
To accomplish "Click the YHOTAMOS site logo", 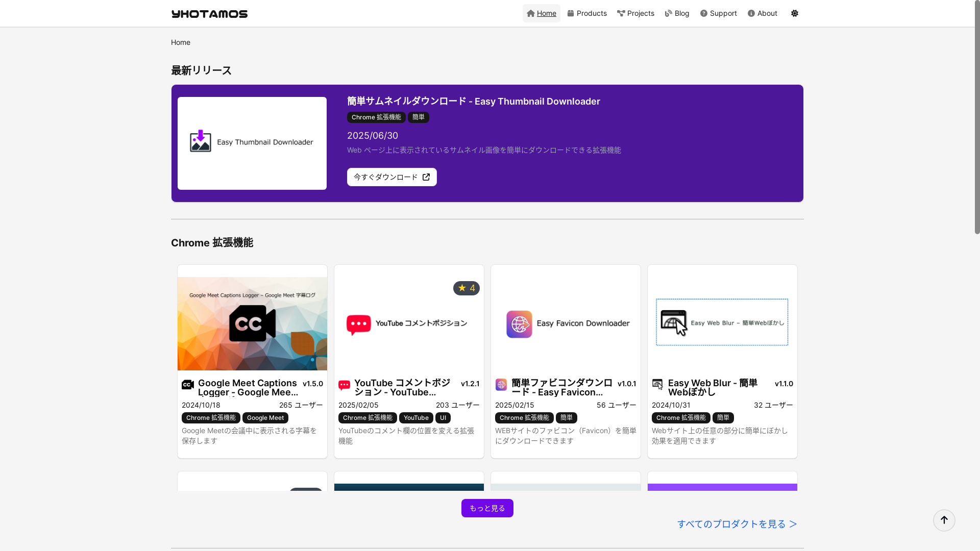I will (209, 14).
